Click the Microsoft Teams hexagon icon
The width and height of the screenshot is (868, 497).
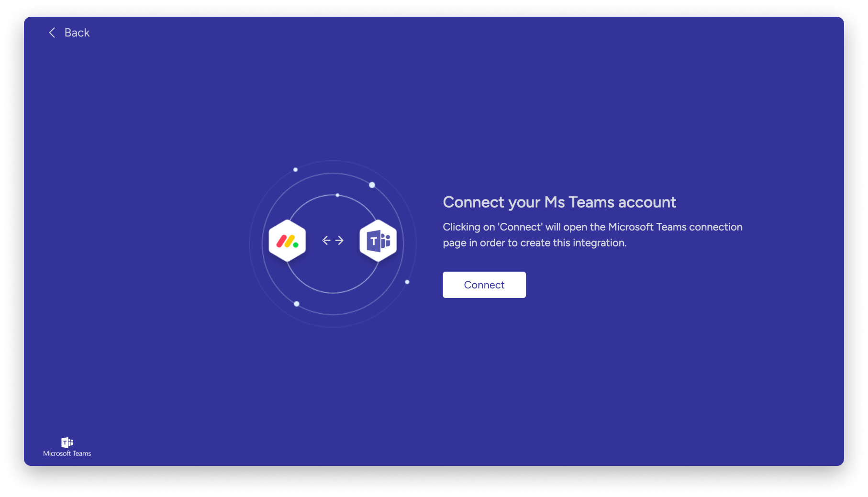pos(378,241)
